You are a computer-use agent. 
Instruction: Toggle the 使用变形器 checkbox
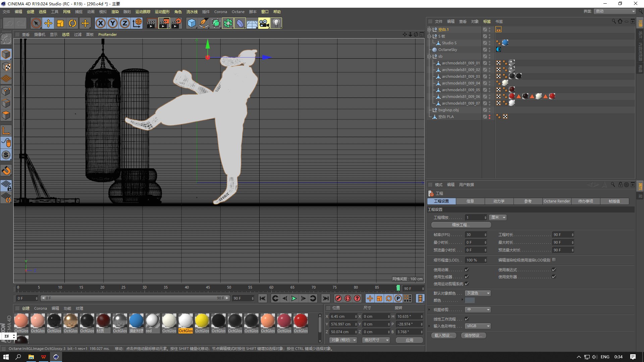[554, 277]
